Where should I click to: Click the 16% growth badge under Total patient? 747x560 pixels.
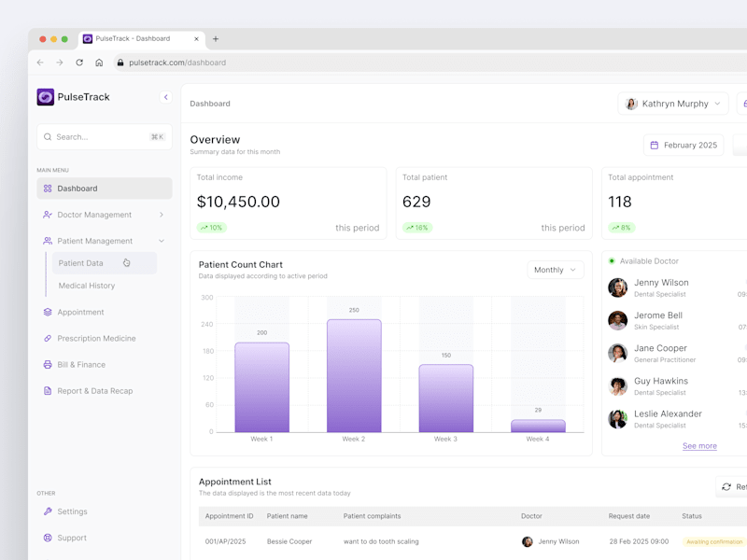(417, 228)
